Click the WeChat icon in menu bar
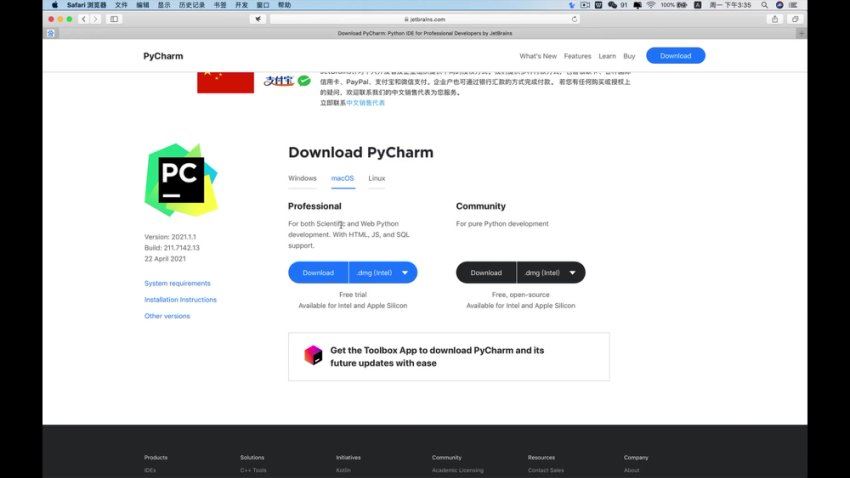Screen dimensions: 850x478 (613, 5)
